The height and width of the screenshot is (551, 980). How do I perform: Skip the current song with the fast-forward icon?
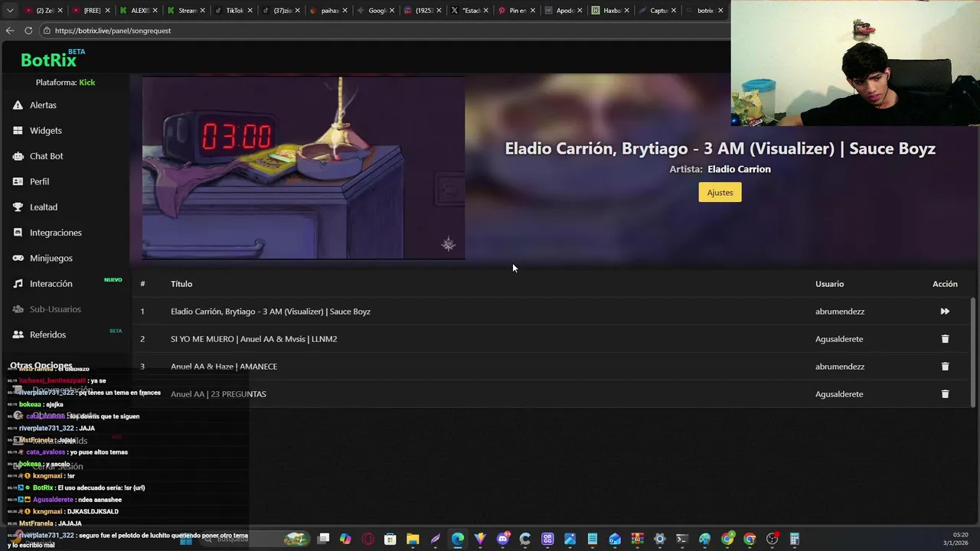pyautogui.click(x=945, y=311)
